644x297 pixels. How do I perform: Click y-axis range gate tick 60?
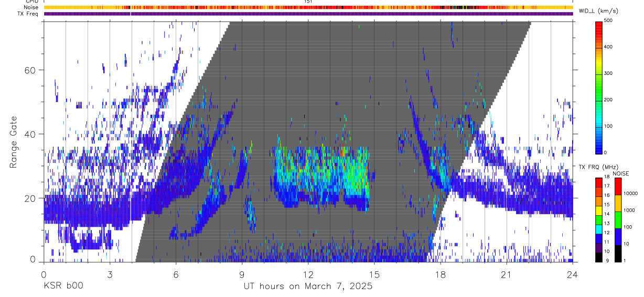coord(30,70)
